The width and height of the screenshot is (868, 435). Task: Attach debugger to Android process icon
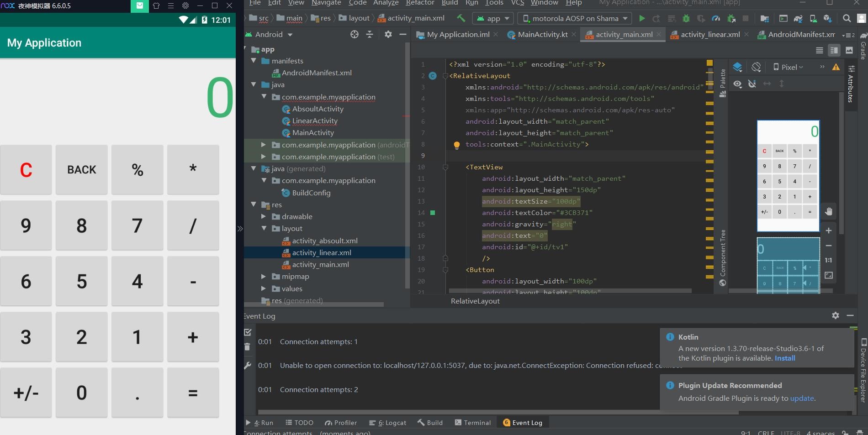(x=731, y=18)
